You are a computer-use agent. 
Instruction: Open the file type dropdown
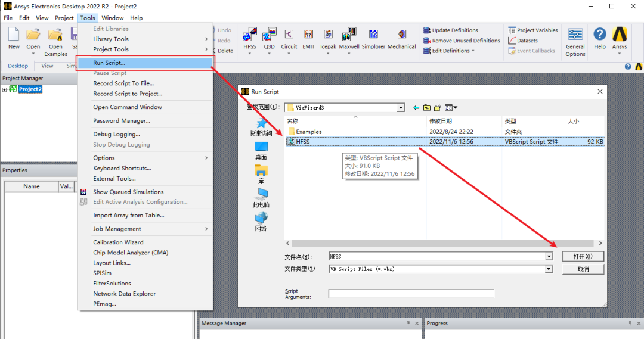[549, 269]
